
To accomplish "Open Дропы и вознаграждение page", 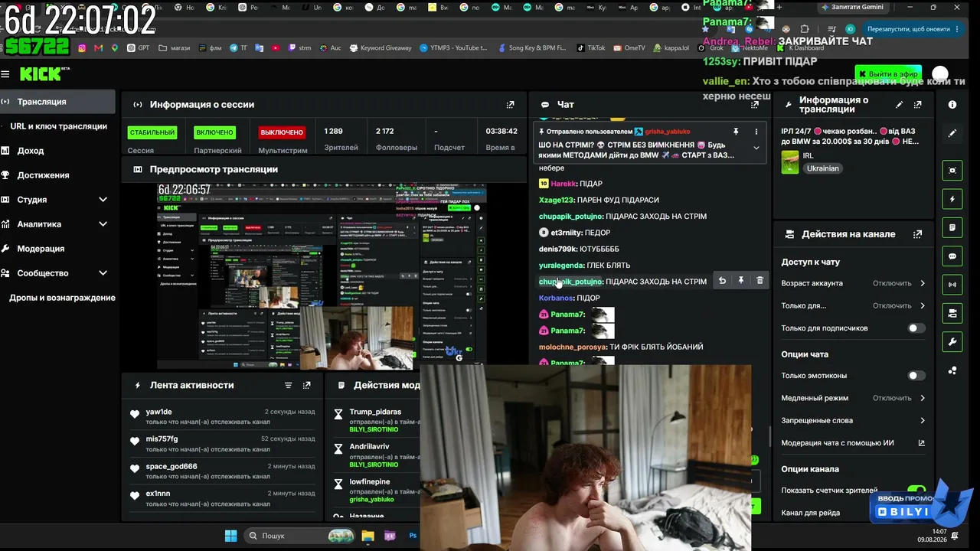I will point(62,298).
